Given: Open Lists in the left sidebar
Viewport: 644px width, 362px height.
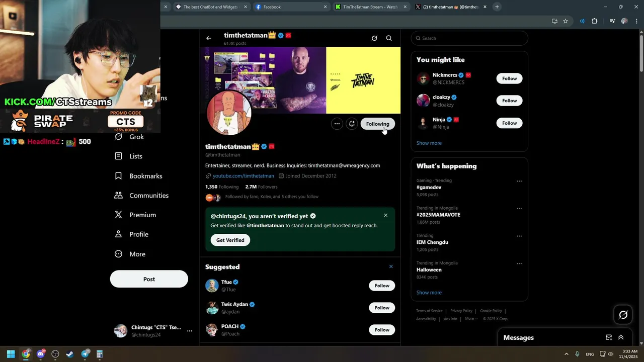Looking at the screenshot, I should tap(129, 156).
